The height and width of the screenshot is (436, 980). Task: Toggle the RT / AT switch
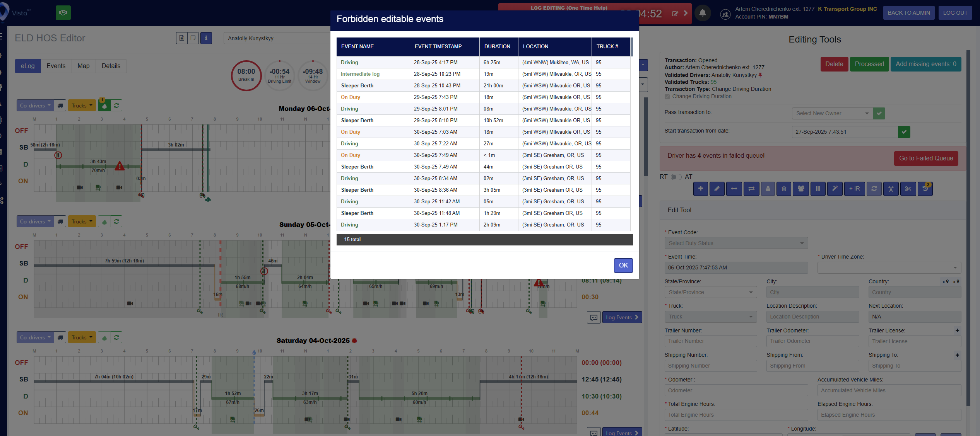676,177
